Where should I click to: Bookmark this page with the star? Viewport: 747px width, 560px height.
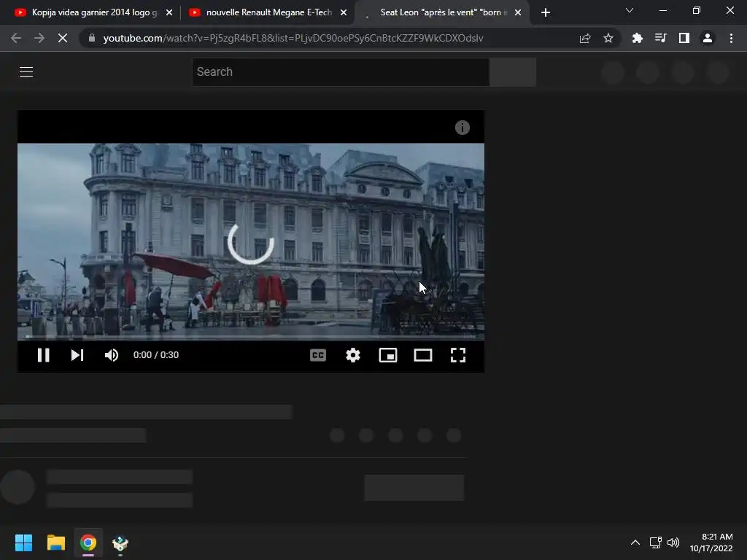pos(608,38)
